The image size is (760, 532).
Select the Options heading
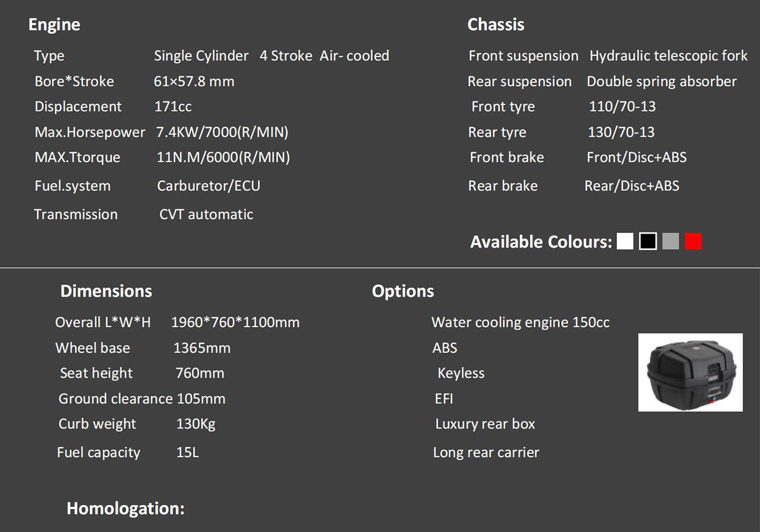403,291
